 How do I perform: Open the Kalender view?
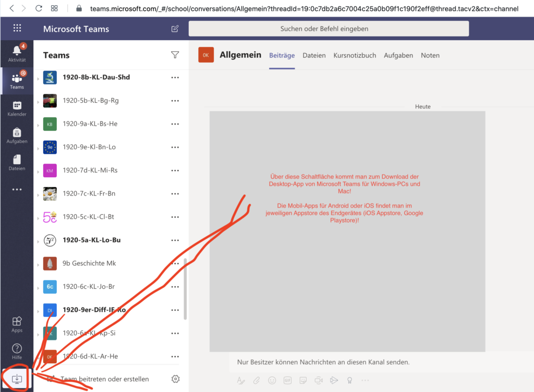coord(17,108)
